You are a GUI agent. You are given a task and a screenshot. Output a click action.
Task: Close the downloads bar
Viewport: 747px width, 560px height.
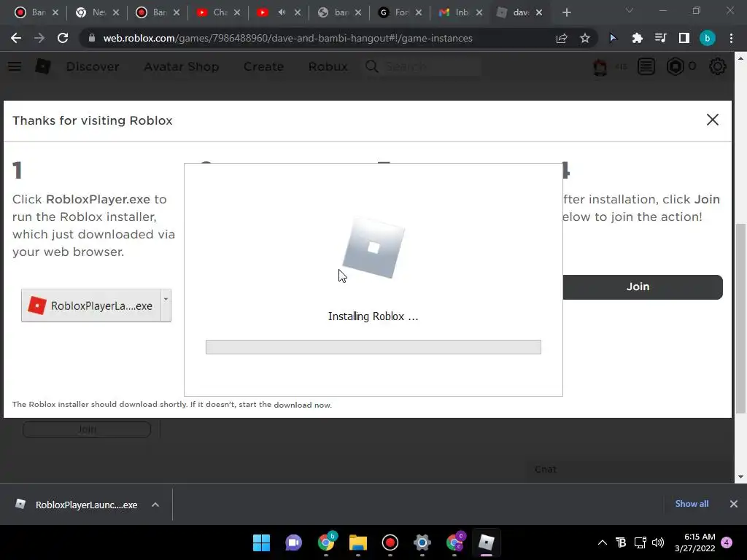pos(734,504)
